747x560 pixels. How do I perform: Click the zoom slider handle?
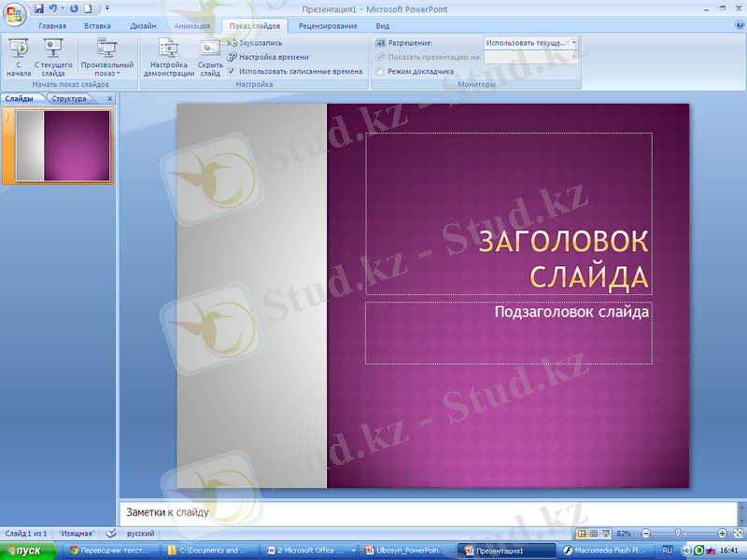tap(678, 533)
